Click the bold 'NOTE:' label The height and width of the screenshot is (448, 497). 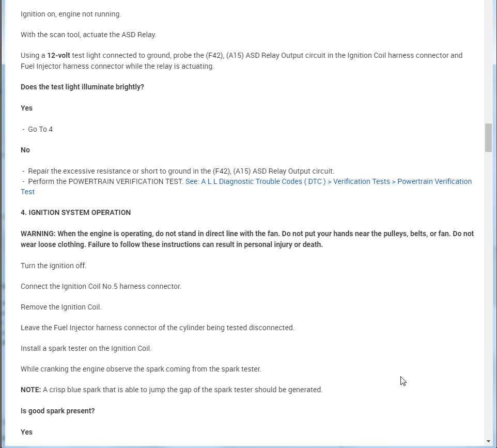click(x=30, y=390)
